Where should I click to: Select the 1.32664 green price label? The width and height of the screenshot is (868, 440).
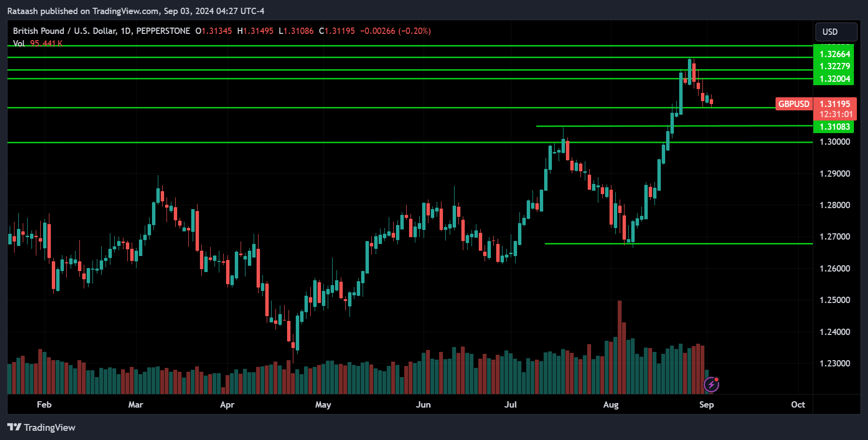[x=835, y=54]
